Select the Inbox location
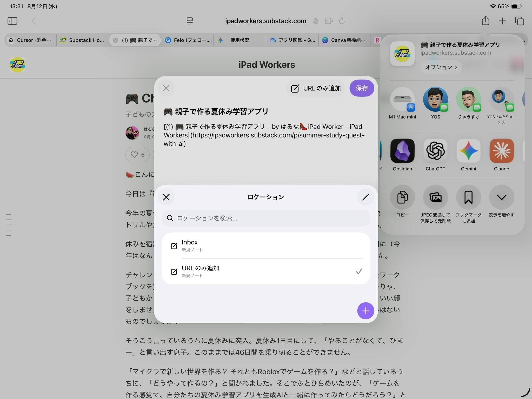This screenshot has width=532, height=399. tap(266, 245)
